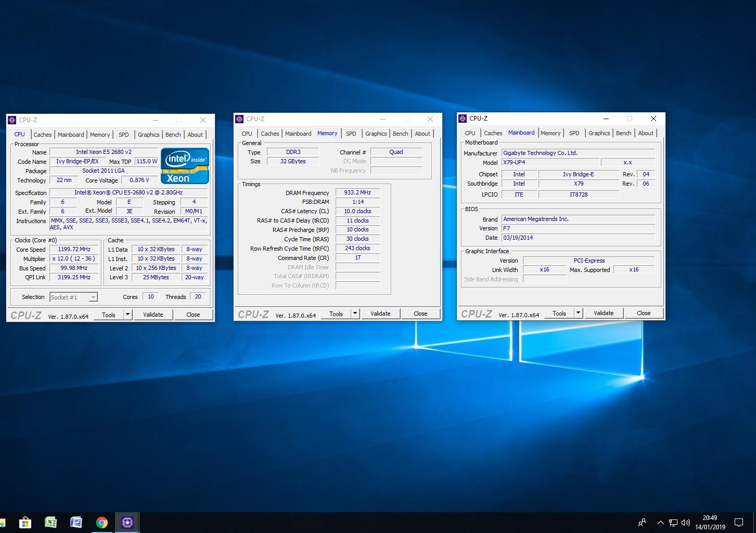Click the Max TDP value 115.0 W

click(x=147, y=162)
